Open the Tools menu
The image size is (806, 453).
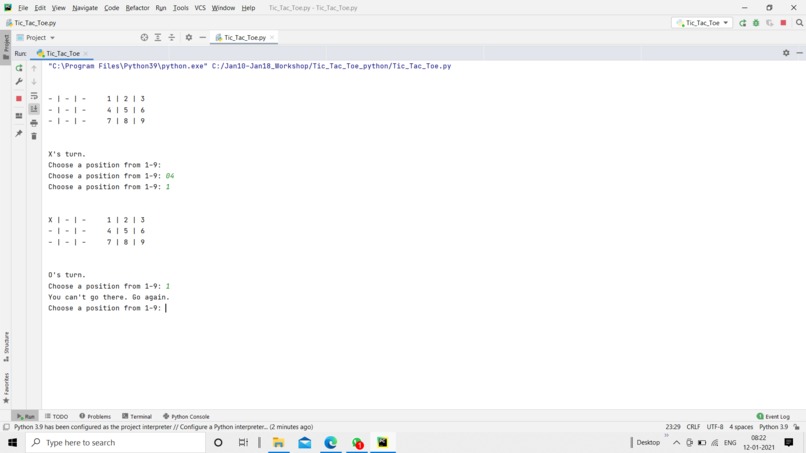click(x=180, y=8)
